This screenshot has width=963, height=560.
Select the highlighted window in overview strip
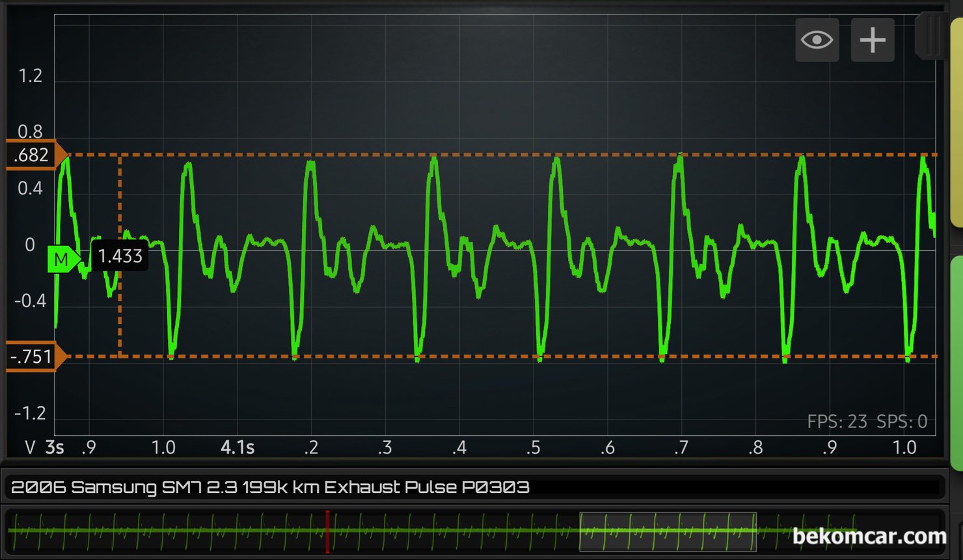[668, 531]
